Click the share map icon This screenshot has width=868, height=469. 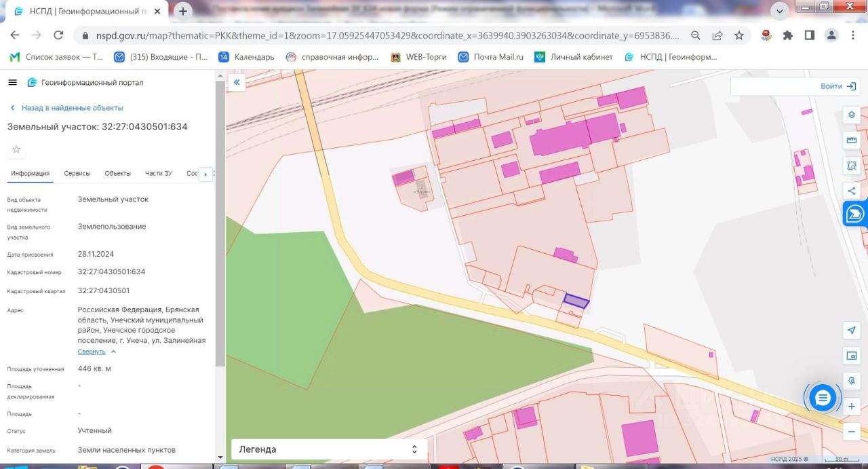[852, 191]
